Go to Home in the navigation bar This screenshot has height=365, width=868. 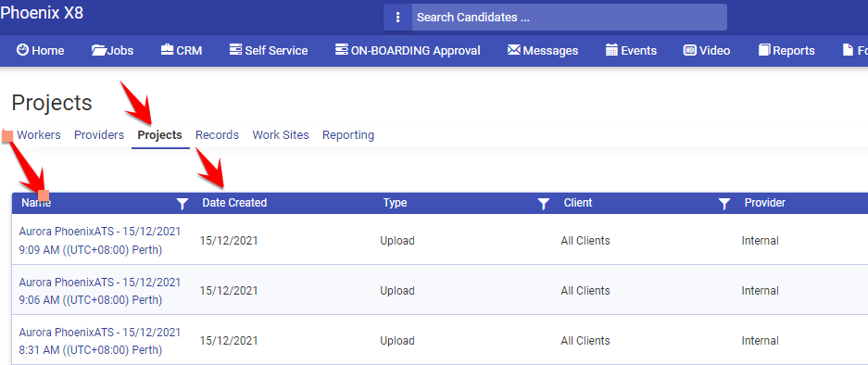tap(41, 50)
